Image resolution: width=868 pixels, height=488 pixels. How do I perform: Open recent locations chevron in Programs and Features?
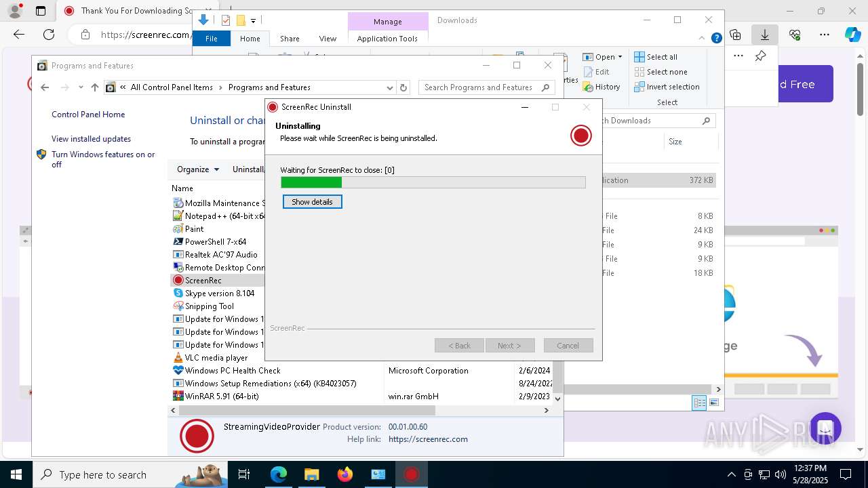[x=81, y=87]
